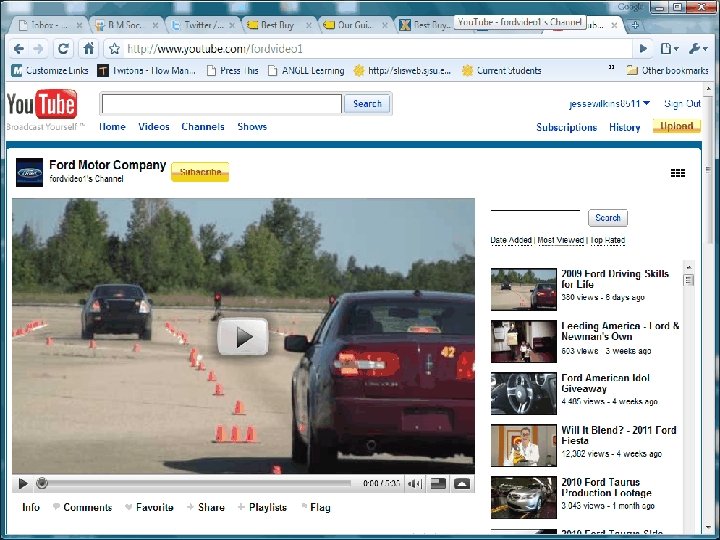720x540 pixels.
Task: Open the Playlists tab below the video
Action: [x=262, y=507]
